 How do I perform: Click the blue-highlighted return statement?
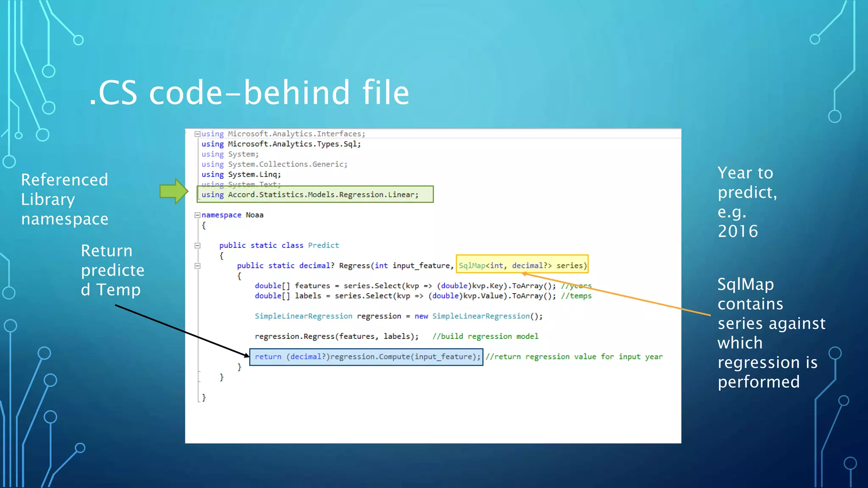pyautogui.click(x=366, y=357)
